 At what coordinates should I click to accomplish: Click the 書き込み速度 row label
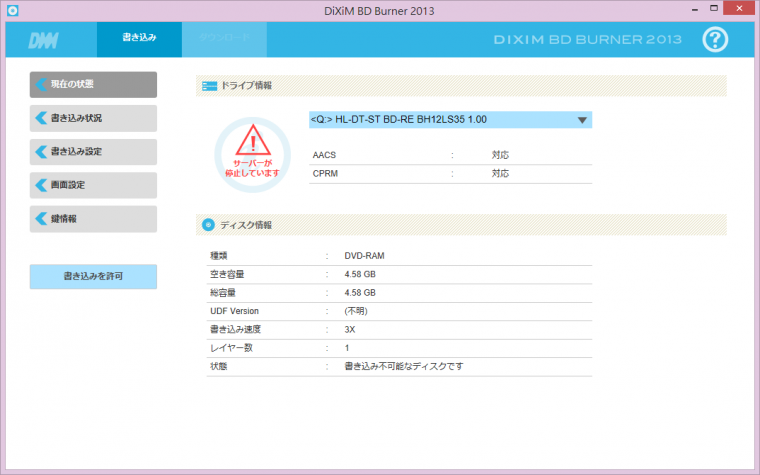[236, 330]
